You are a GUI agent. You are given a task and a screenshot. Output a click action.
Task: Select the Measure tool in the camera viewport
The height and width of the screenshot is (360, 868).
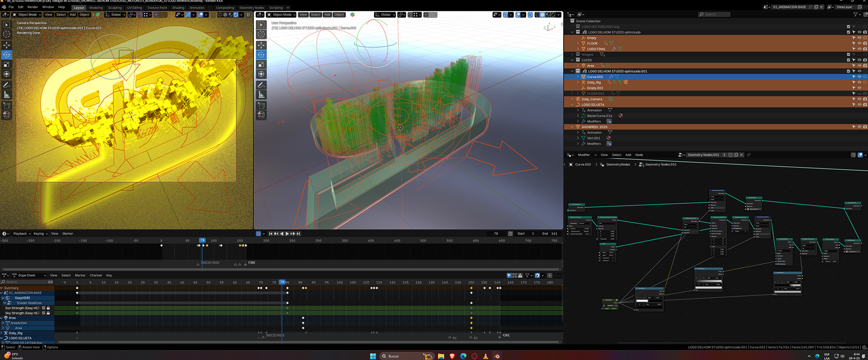click(7, 95)
